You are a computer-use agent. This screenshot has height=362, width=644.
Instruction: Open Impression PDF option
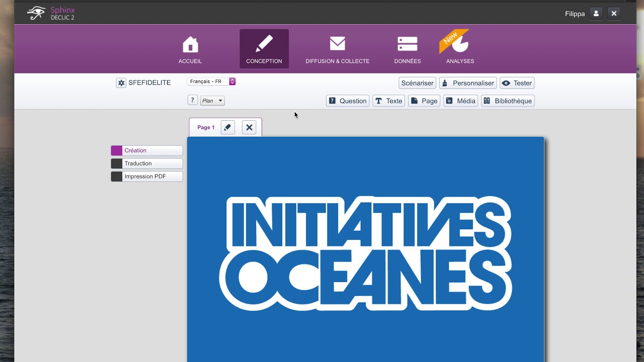click(147, 176)
